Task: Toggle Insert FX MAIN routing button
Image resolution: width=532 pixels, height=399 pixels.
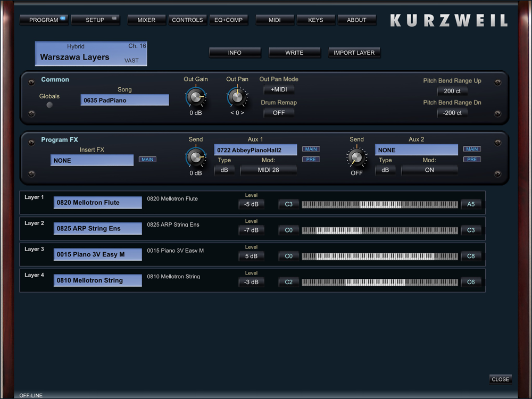Action: pos(147,160)
